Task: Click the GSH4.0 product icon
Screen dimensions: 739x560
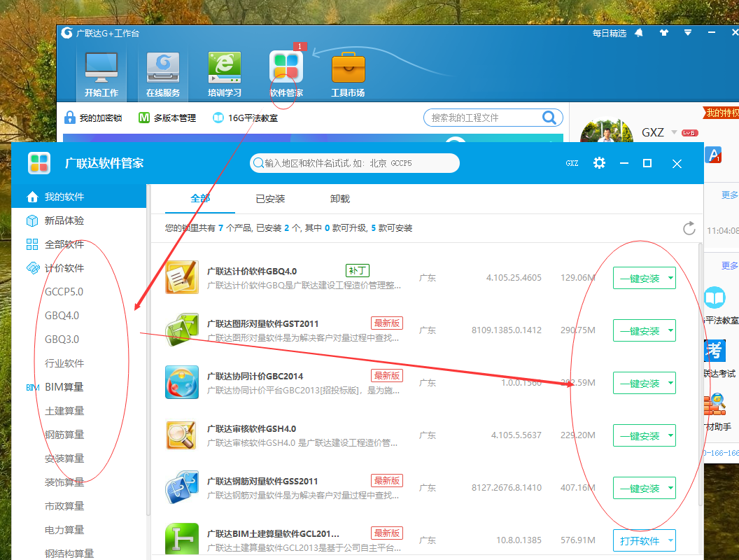Action: click(x=182, y=435)
